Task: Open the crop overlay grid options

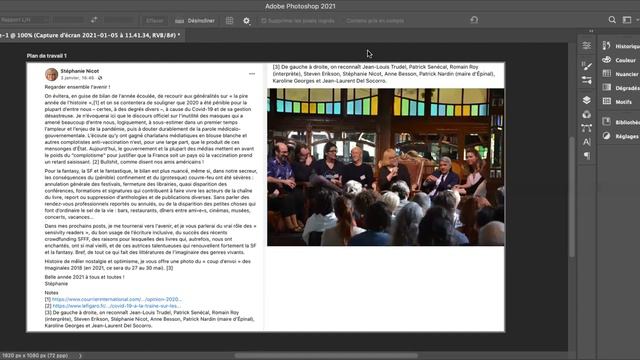Action: pos(229,20)
